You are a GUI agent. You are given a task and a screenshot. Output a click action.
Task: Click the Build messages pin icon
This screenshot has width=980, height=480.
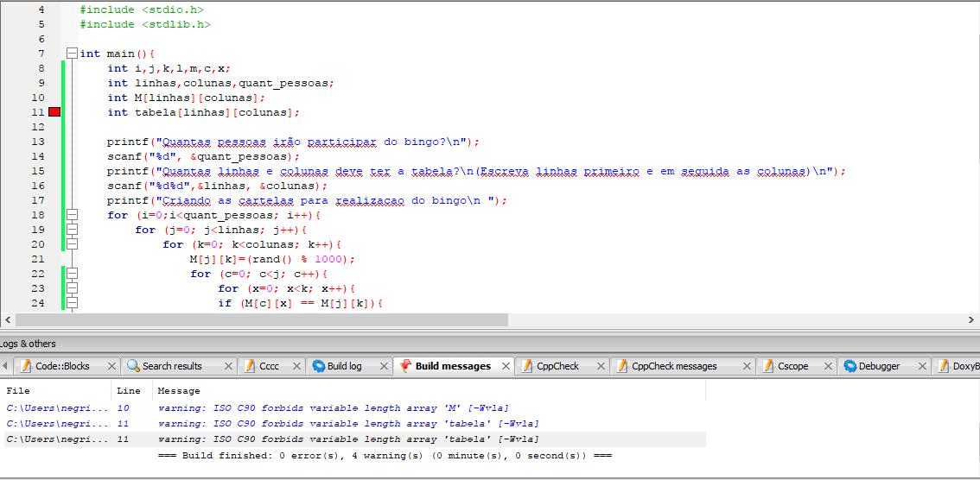pyautogui.click(x=406, y=366)
